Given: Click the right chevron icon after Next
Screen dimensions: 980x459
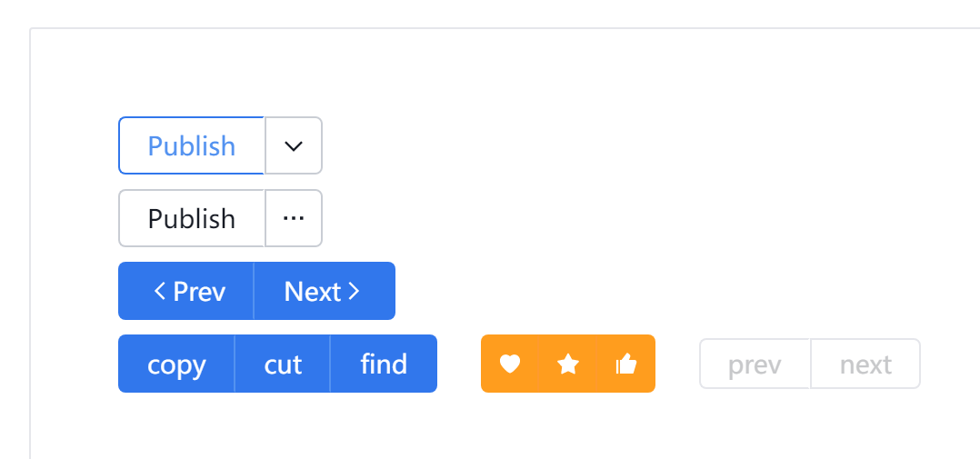Looking at the screenshot, I should click(x=354, y=290).
